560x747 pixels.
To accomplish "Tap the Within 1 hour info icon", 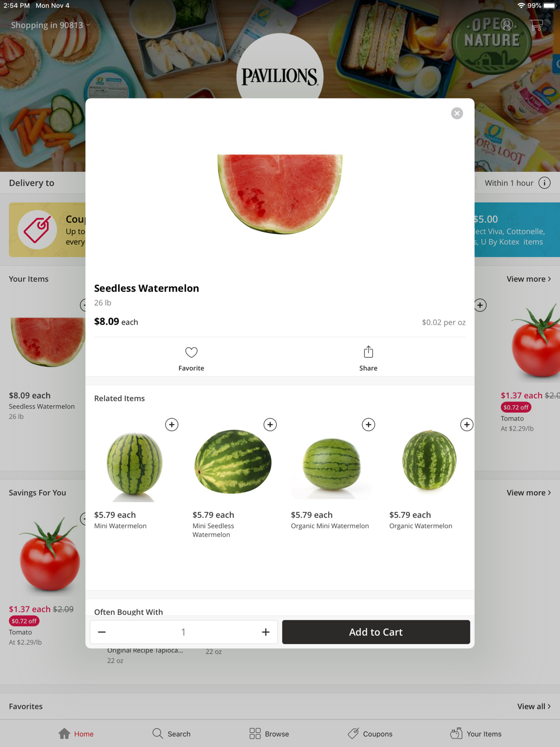I will pos(544,183).
